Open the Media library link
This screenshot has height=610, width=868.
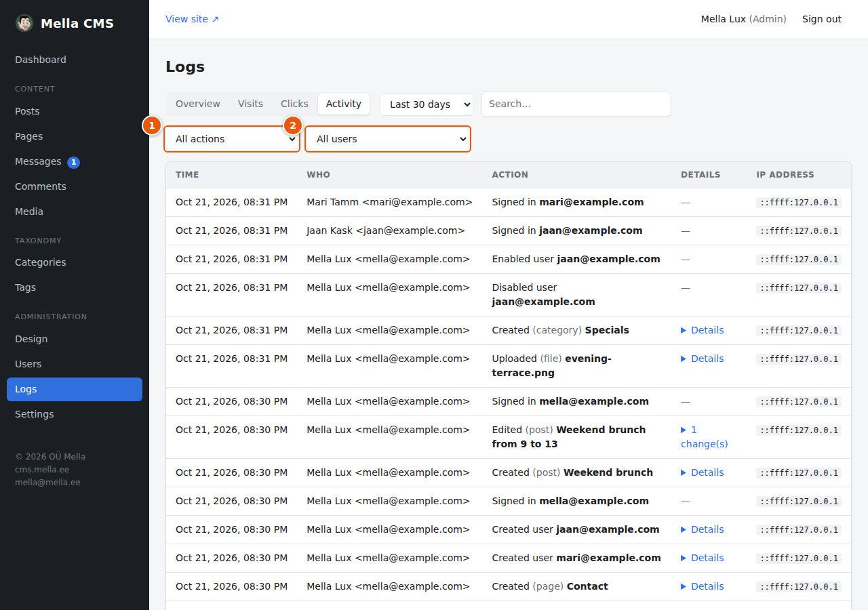(x=75, y=211)
